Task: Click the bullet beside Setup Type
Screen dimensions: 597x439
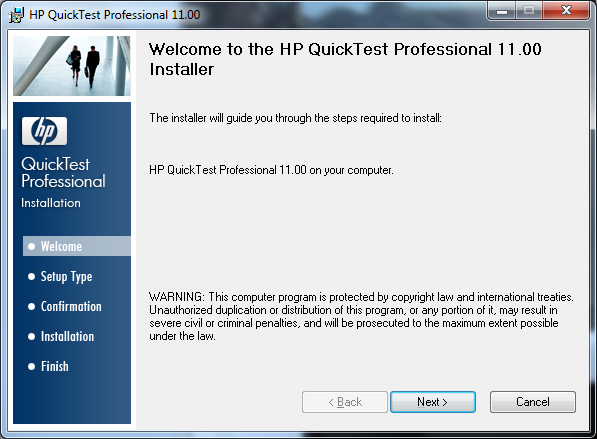Action: coord(32,276)
